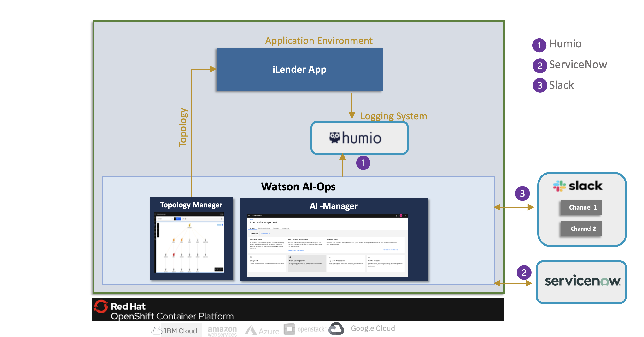
Task: Switch to the AI types tab
Action: (252, 228)
